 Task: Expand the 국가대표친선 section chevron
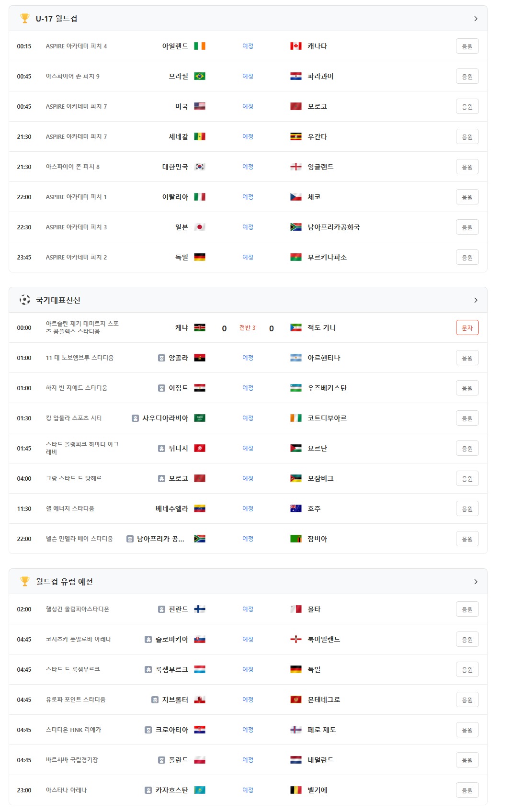click(x=476, y=300)
